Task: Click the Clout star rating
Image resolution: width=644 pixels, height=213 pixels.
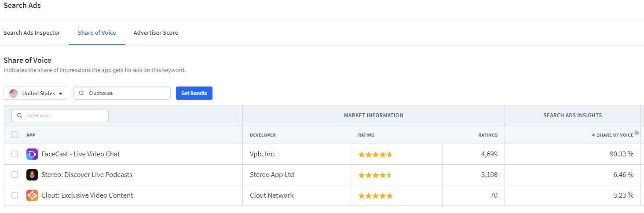Action: [x=375, y=196]
